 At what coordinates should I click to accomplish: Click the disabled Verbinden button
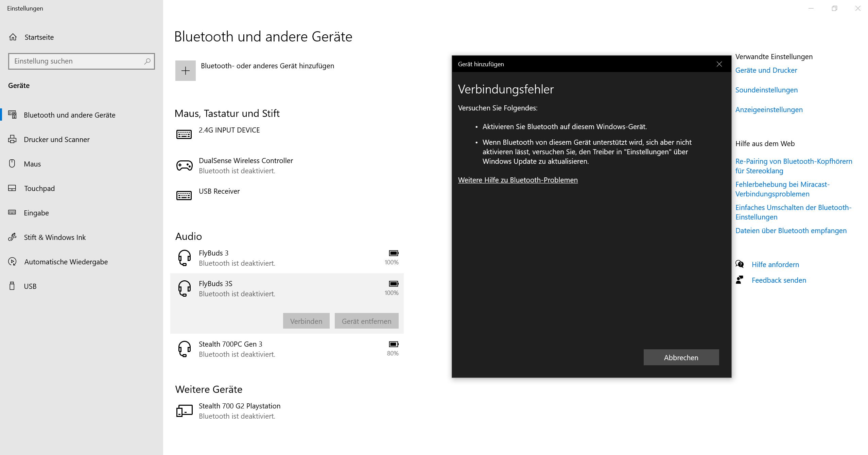[306, 321]
